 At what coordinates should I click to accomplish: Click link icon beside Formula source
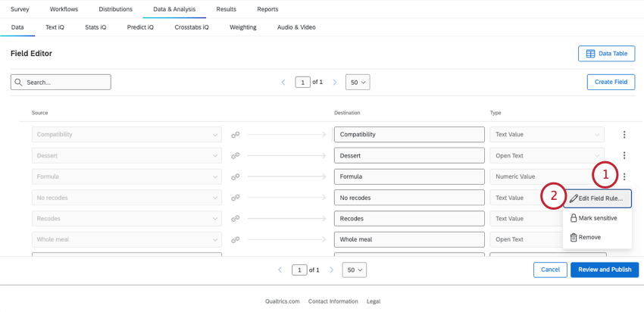coord(236,177)
